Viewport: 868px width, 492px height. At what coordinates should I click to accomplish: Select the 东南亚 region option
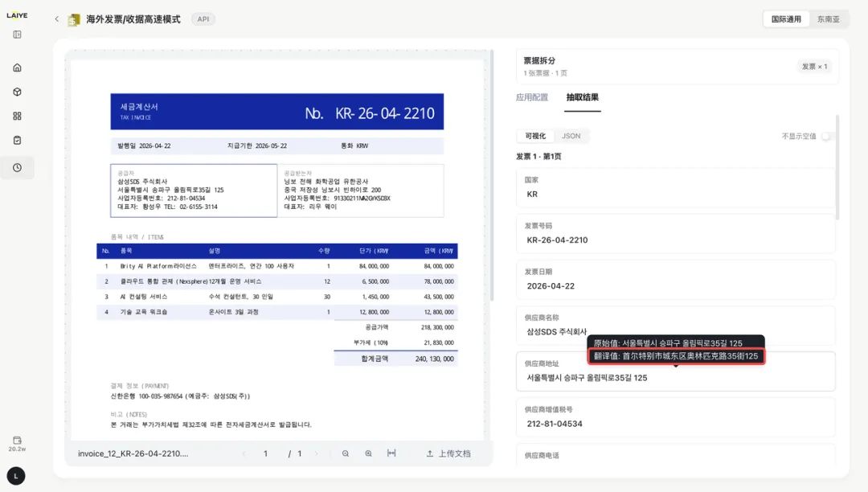828,19
